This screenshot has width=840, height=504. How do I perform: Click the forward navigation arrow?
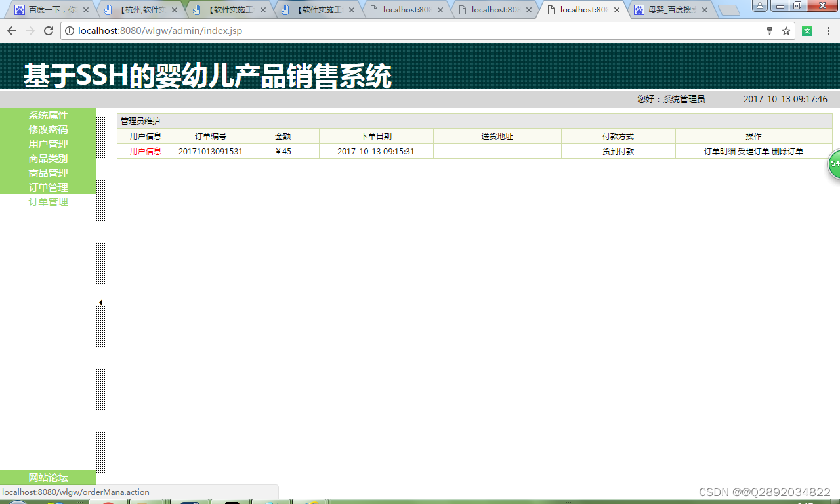point(30,31)
